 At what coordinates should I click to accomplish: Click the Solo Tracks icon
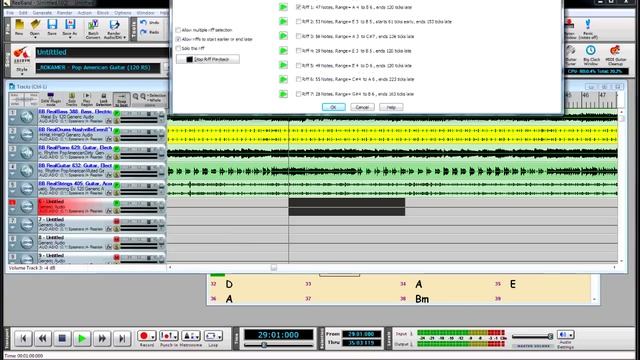(72, 96)
